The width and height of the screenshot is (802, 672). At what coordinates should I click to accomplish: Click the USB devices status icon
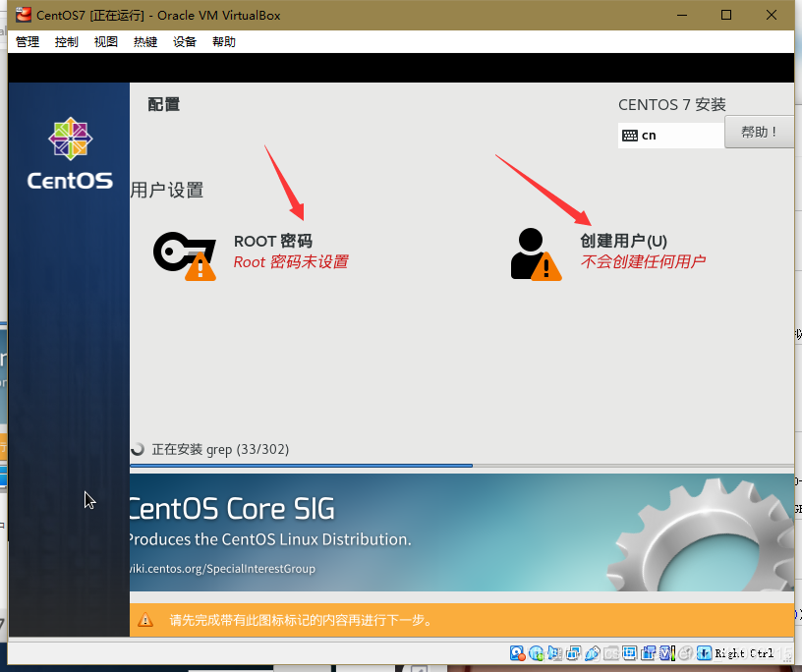[x=593, y=653]
